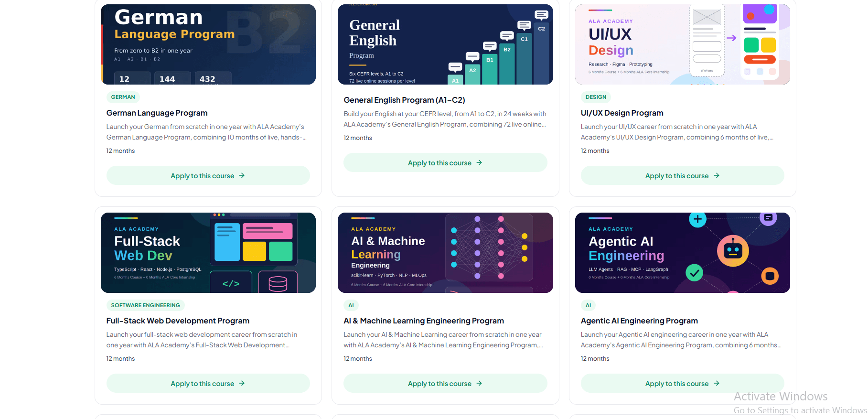Click the German Language Program description text
Viewport: 868px width, 419px height.
[206, 132]
